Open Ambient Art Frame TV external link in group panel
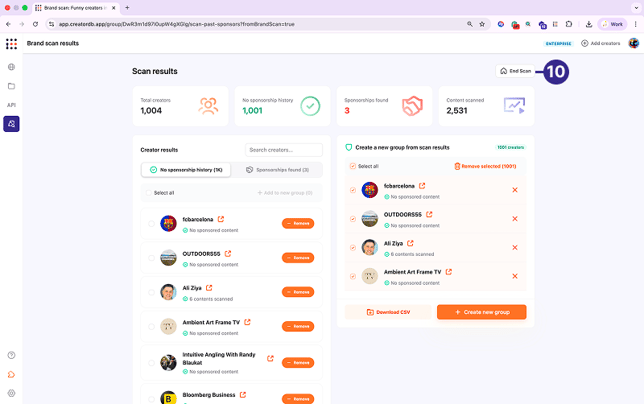 pyautogui.click(x=448, y=271)
